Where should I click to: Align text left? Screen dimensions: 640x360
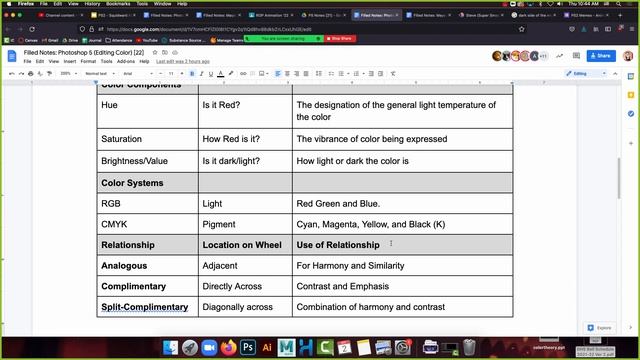tap(278, 73)
